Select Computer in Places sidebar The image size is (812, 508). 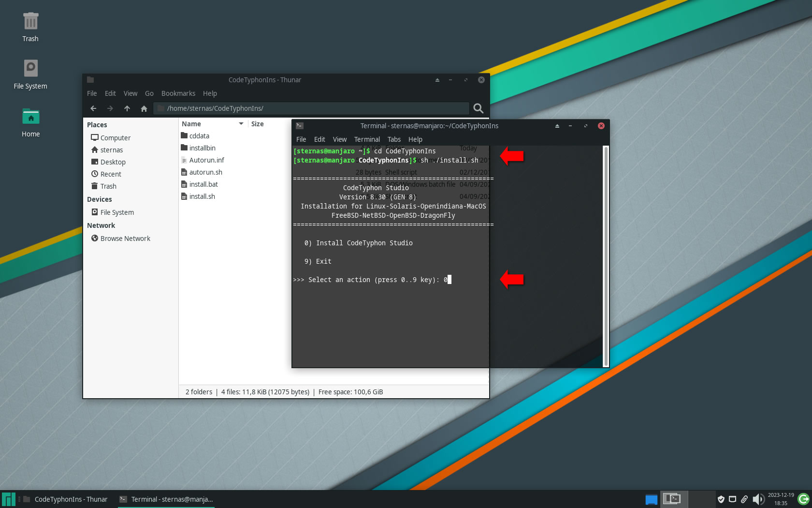tap(111, 138)
